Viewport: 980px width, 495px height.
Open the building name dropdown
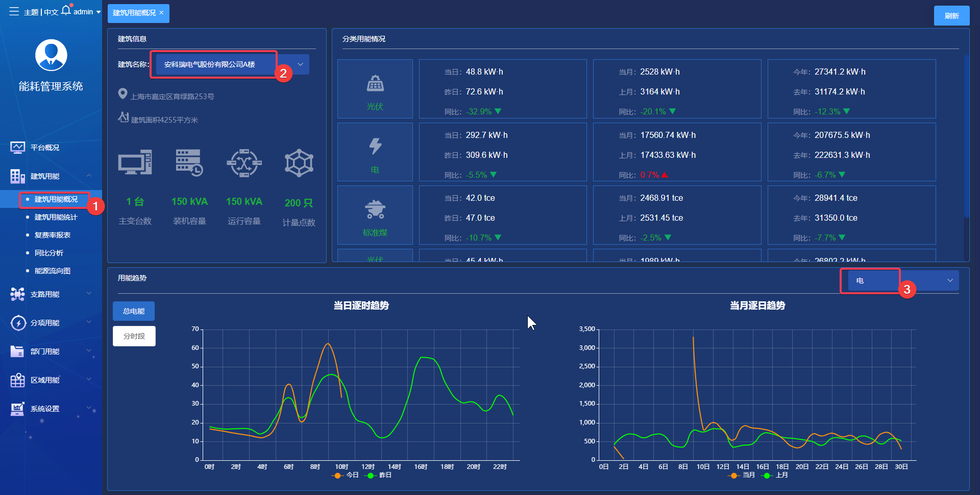click(232, 64)
